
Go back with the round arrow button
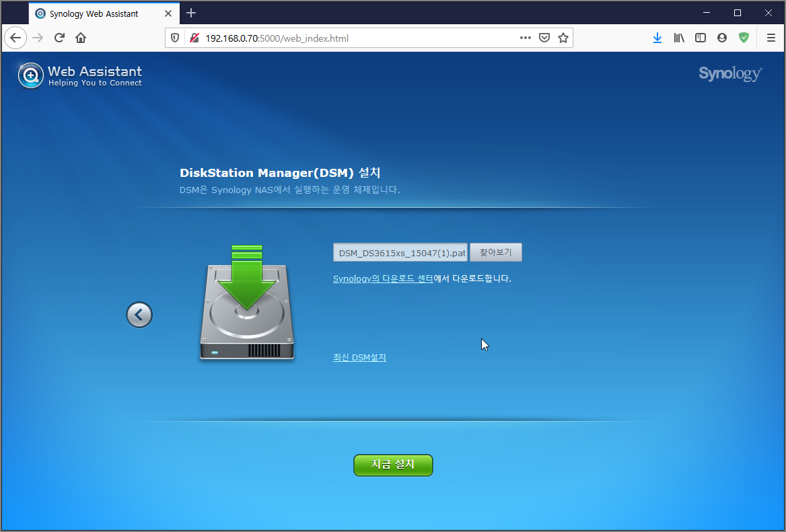pyautogui.click(x=139, y=315)
